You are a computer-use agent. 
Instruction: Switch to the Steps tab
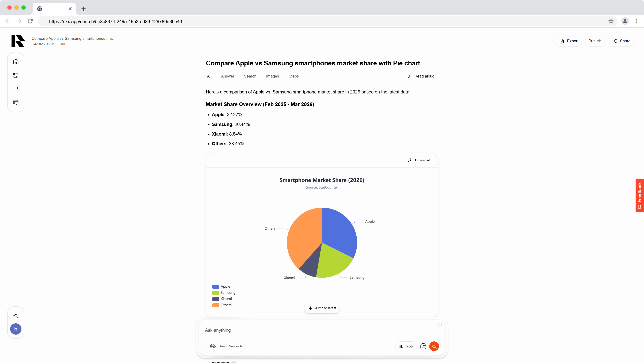point(294,76)
